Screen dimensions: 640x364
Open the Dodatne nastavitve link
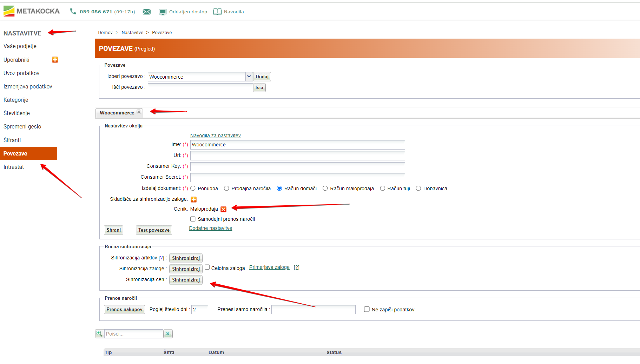tap(210, 228)
